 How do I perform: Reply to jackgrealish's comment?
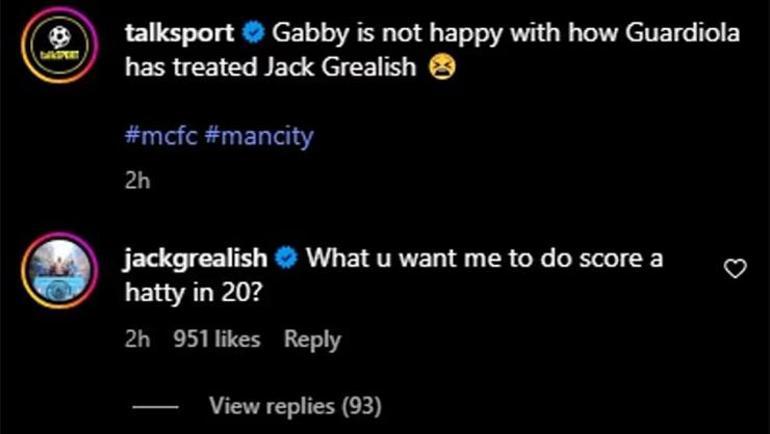coord(313,340)
